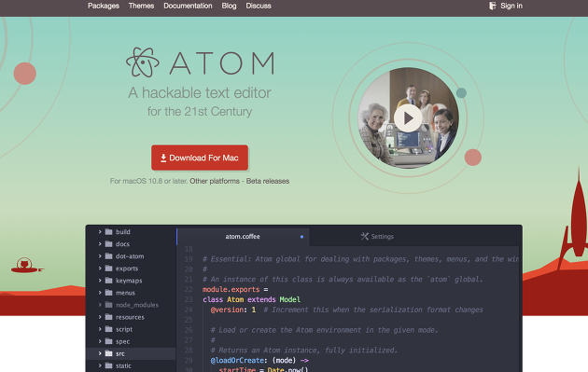This screenshot has height=372, width=588.
Task: Open the Themes page
Action: (x=141, y=6)
